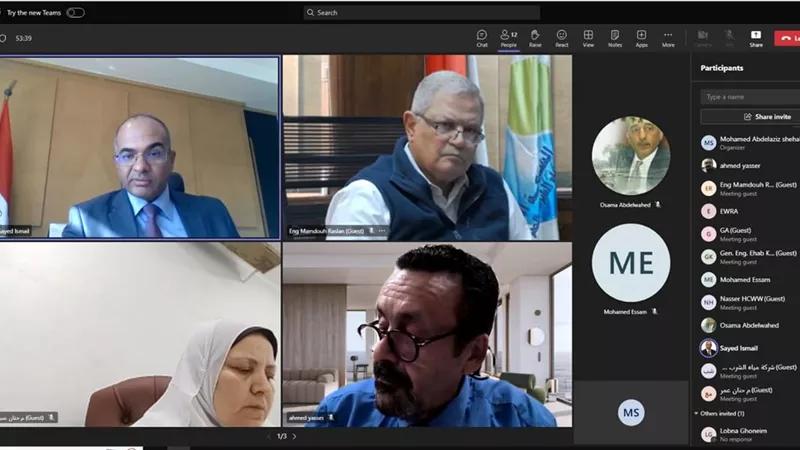800x450 pixels.
Task: Click the 53:39 meeting timer
Action: click(x=23, y=38)
